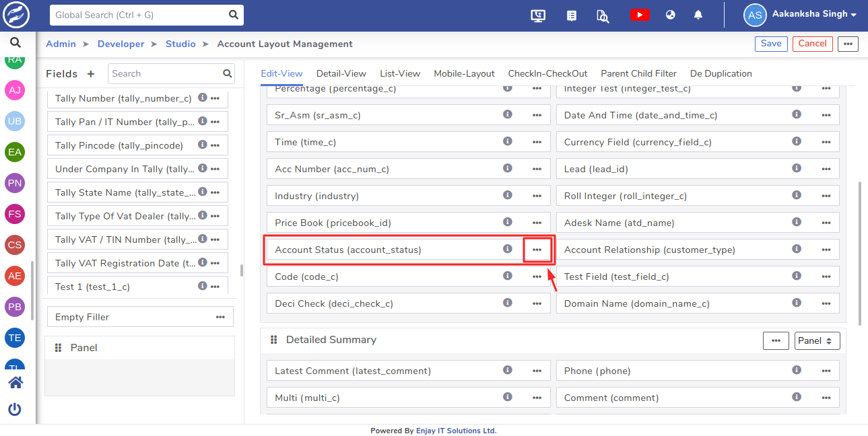Open options dots for Account Status field

tap(537, 250)
